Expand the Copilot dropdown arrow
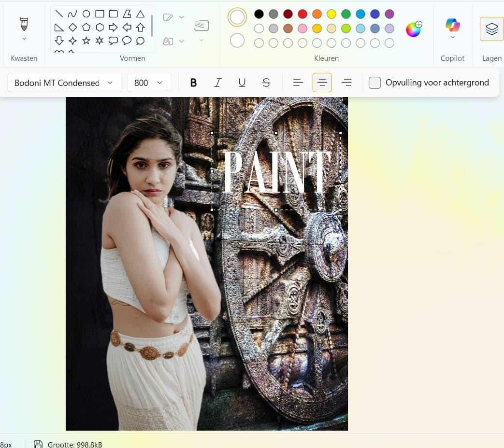 [x=453, y=37]
